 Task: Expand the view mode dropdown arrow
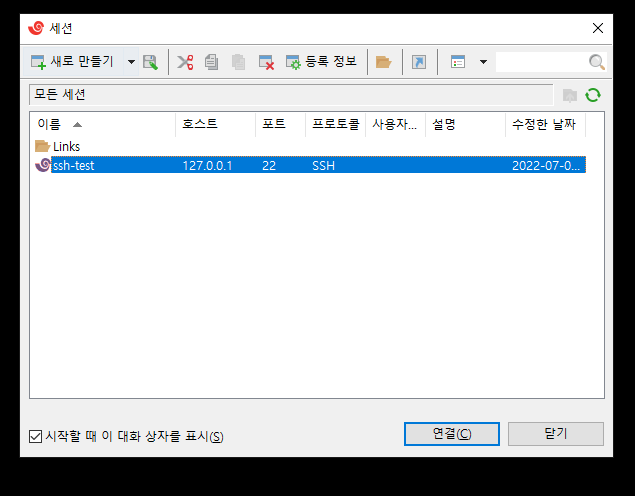[483, 62]
